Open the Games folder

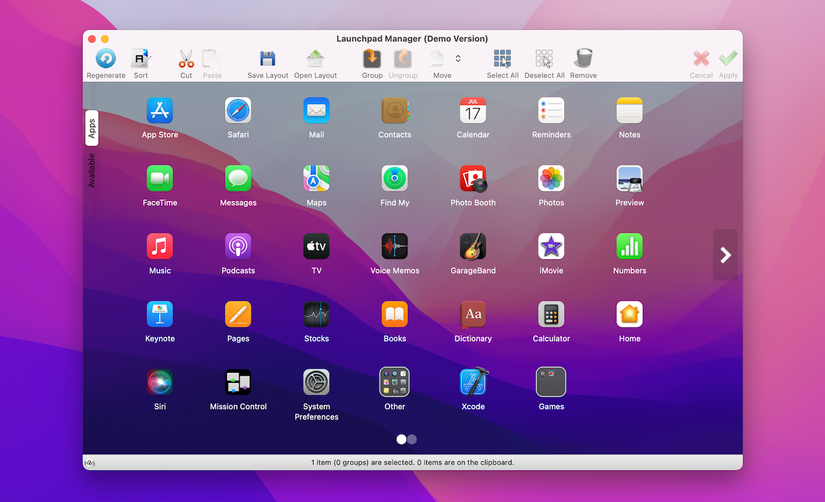click(x=551, y=382)
